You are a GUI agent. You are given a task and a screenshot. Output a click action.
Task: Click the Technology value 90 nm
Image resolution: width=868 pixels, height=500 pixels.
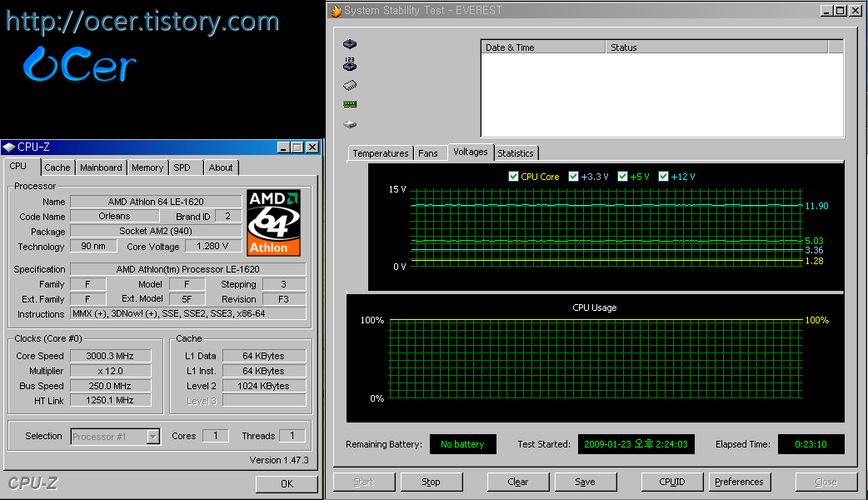tap(93, 246)
